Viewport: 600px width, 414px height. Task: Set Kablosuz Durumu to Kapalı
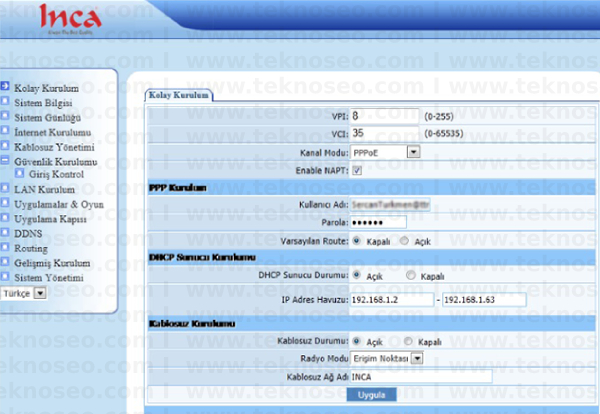pyautogui.click(x=408, y=341)
